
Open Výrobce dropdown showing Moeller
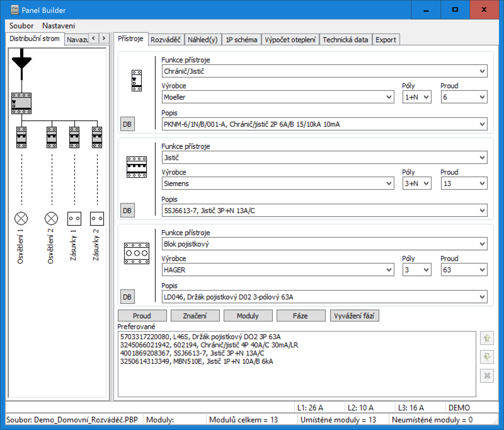click(278, 97)
